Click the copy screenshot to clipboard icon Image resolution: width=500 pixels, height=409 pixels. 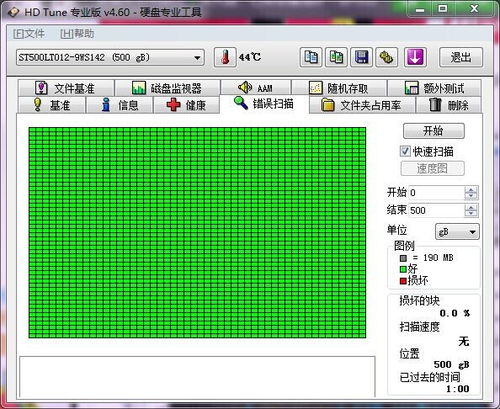(336, 57)
